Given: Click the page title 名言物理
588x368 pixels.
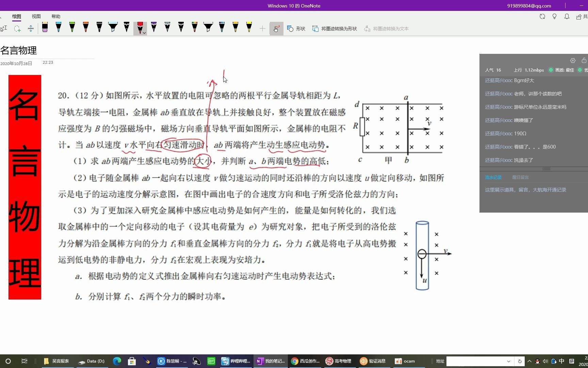Looking at the screenshot, I should (x=19, y=50).
